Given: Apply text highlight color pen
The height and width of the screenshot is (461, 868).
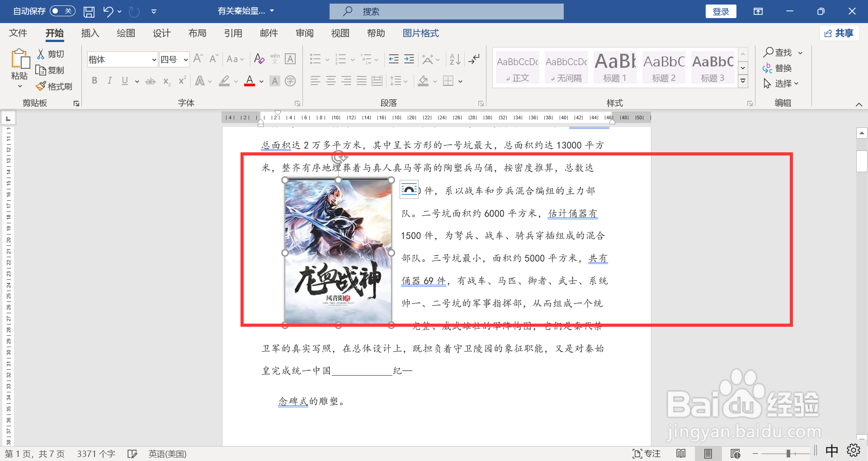Looking at the screenshot, I should (x=224, y=81).
